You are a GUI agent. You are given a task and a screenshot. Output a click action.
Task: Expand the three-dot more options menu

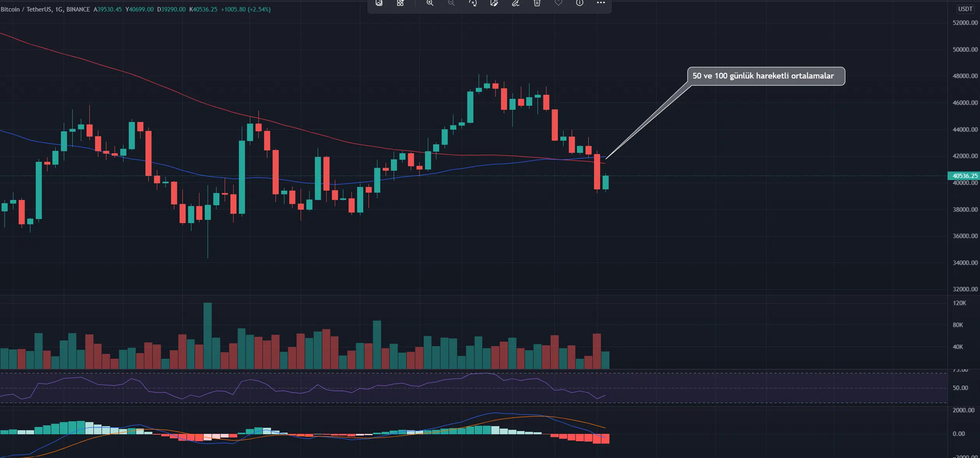click(x=601, y=3)
